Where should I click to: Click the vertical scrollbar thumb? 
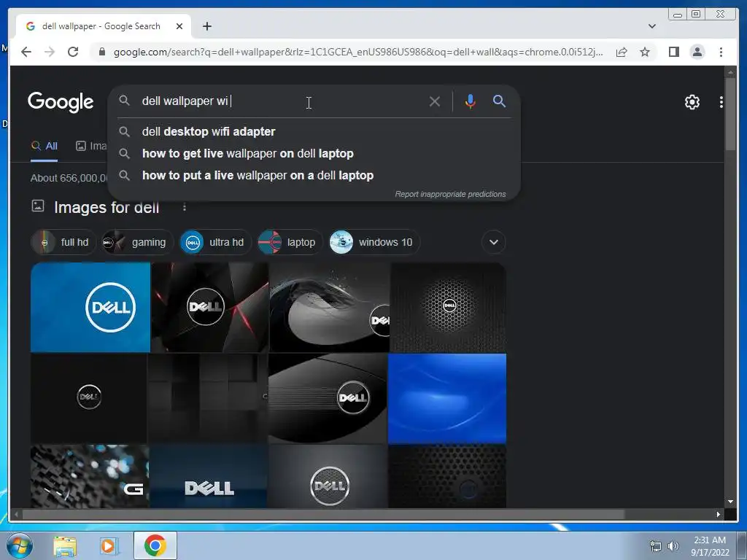[x=730, y=114]
